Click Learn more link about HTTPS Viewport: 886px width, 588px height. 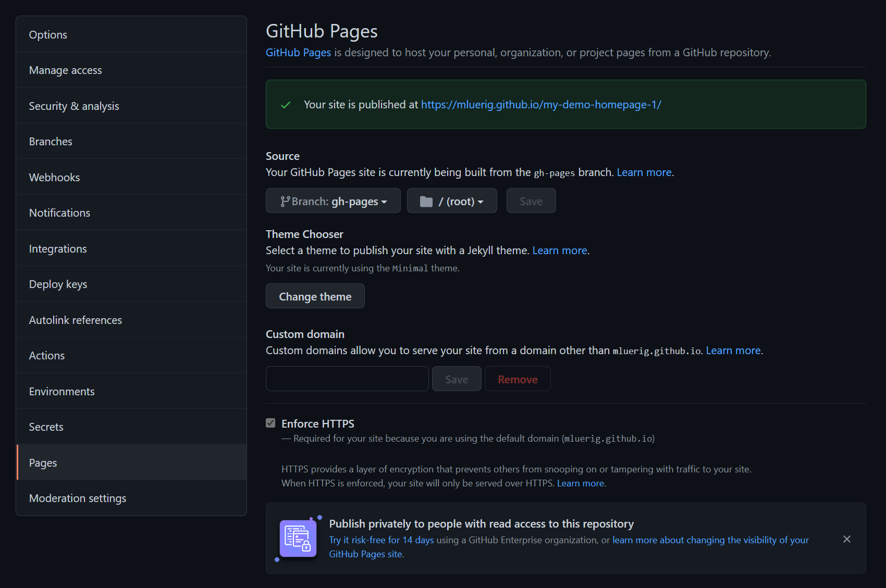[581, 483]
